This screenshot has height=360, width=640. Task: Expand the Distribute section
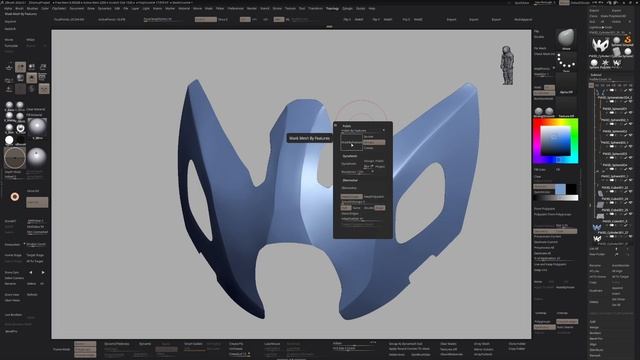(x=596, y=350)
